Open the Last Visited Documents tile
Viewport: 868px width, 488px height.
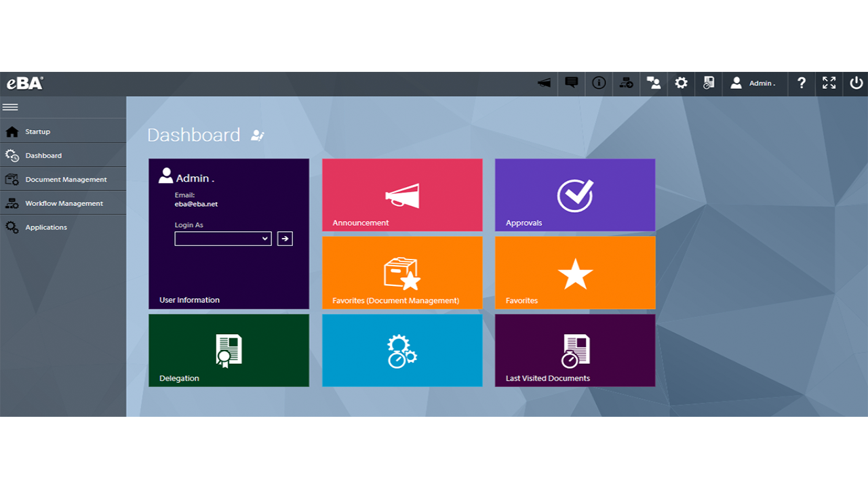point(575,350)
